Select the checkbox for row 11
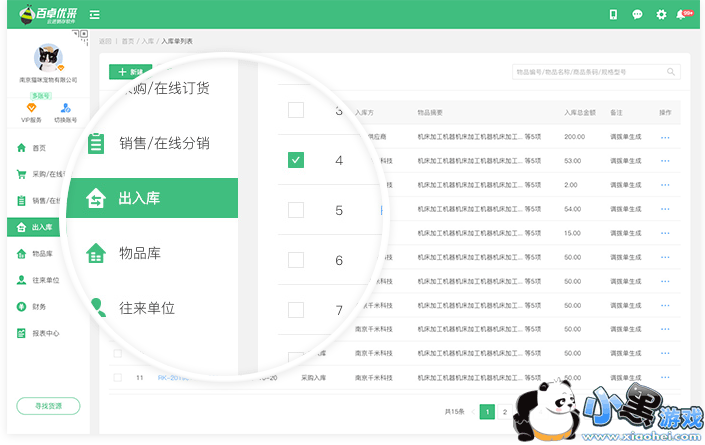The height and width of the screenshot is (445, 705). [117, 377]
